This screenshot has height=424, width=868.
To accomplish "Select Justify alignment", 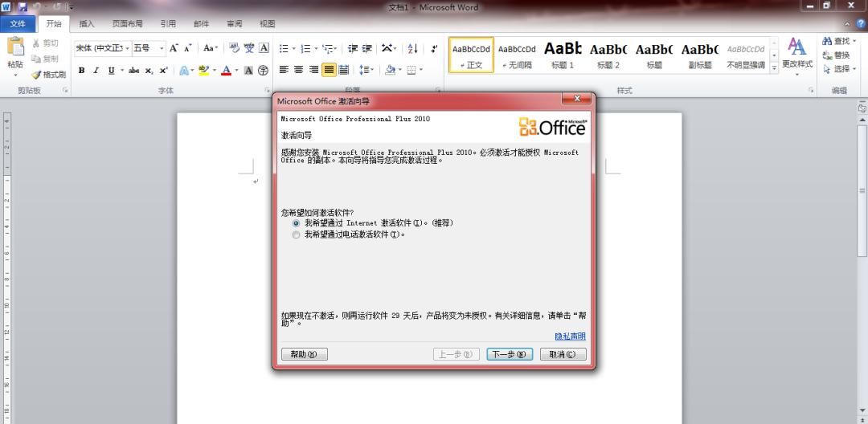I will tap(329, 70).
